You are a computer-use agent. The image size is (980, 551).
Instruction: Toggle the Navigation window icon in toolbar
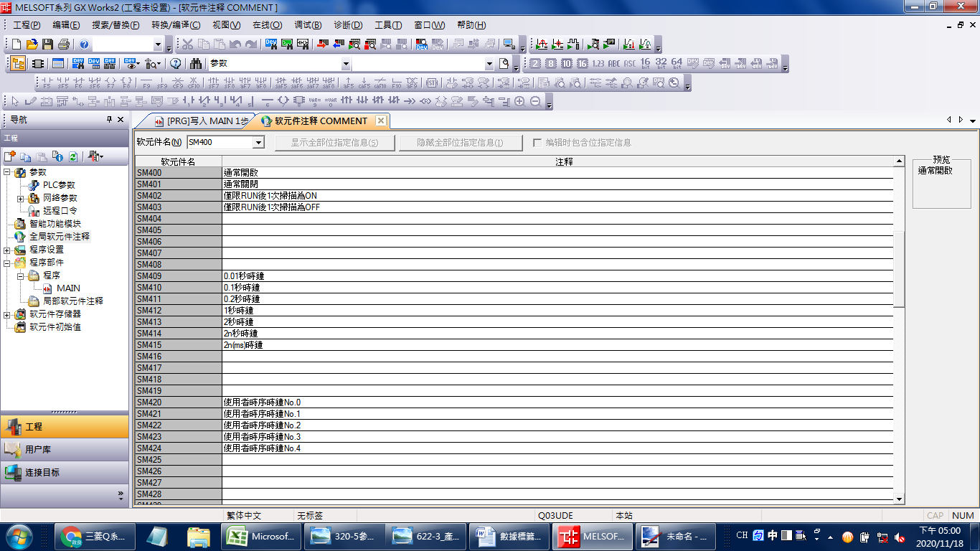tap(18, 63)
